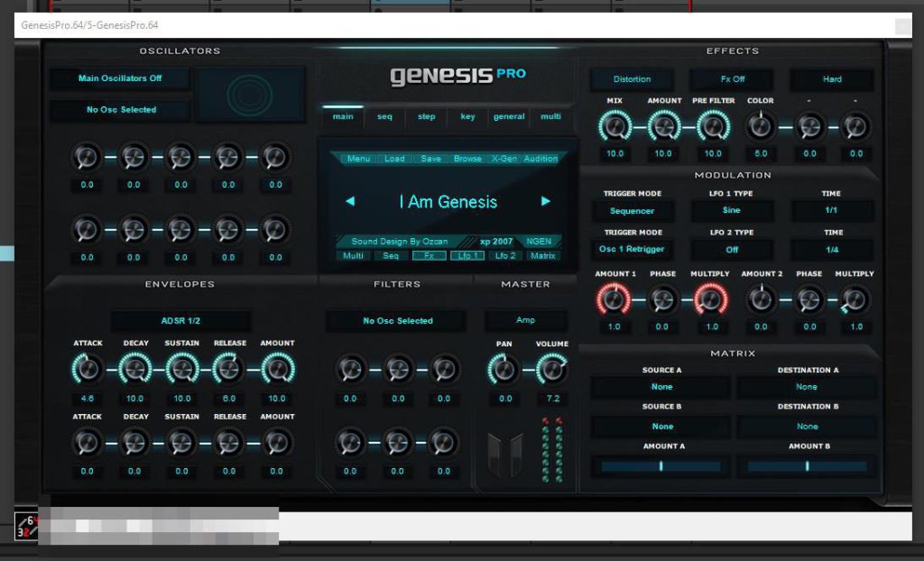Screen dimensions: 924x561
Task: Open the Source A None selector
Action: (661, 387)
